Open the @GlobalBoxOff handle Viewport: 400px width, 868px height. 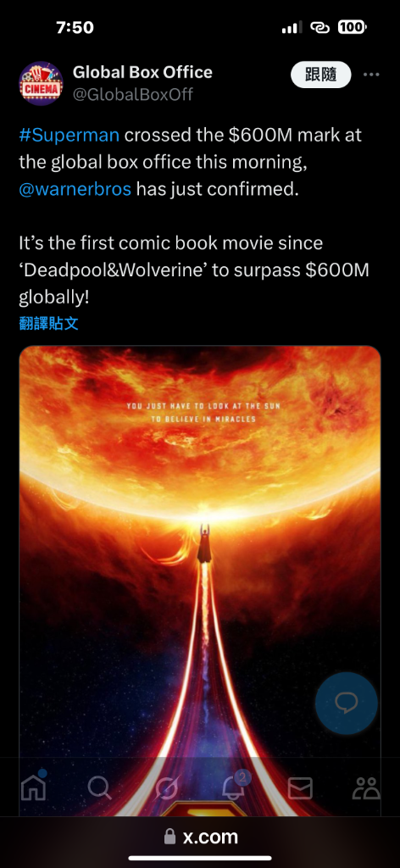point(133,94)
